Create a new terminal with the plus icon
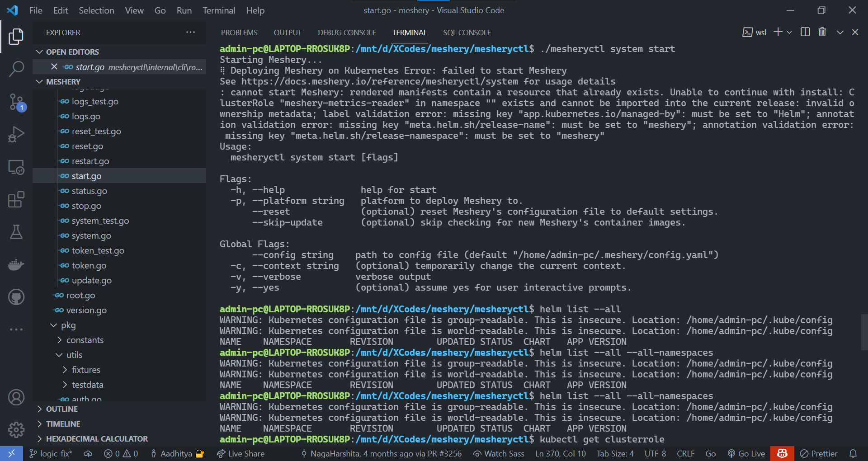 pyautogui.click(x=777, y=32)
